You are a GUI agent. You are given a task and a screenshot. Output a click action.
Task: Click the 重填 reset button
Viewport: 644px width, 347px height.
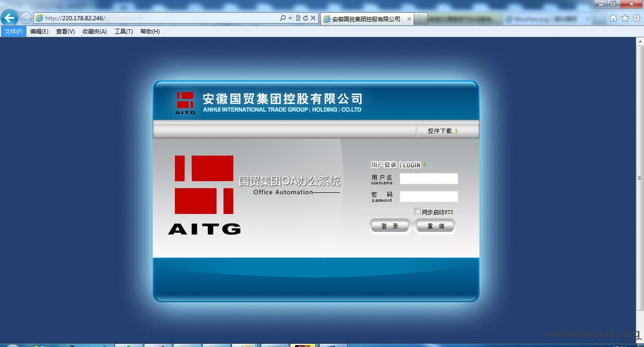[x=436, y=226]
